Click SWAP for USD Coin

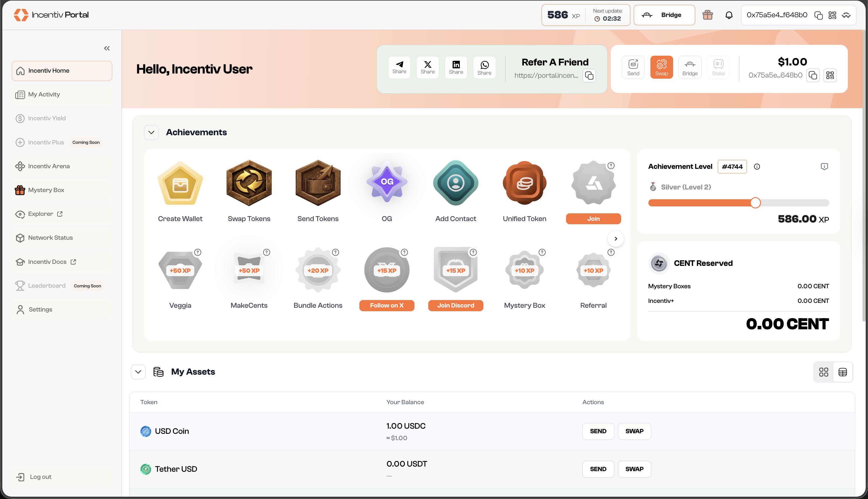[634, 431]
